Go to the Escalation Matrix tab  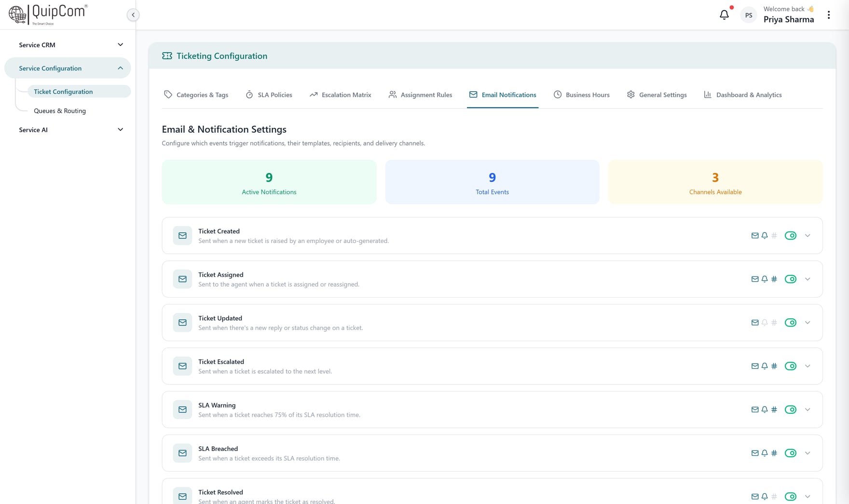tap(341, 95)
